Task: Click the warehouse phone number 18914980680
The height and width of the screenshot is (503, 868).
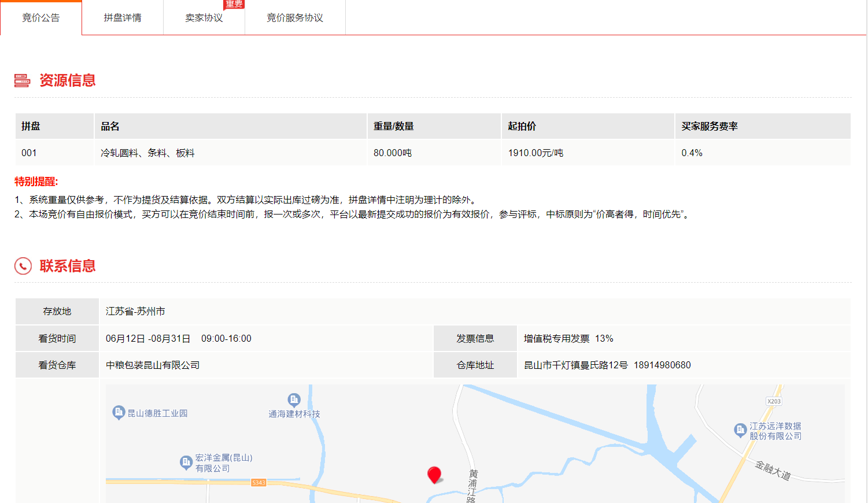Action: point(662,365)
